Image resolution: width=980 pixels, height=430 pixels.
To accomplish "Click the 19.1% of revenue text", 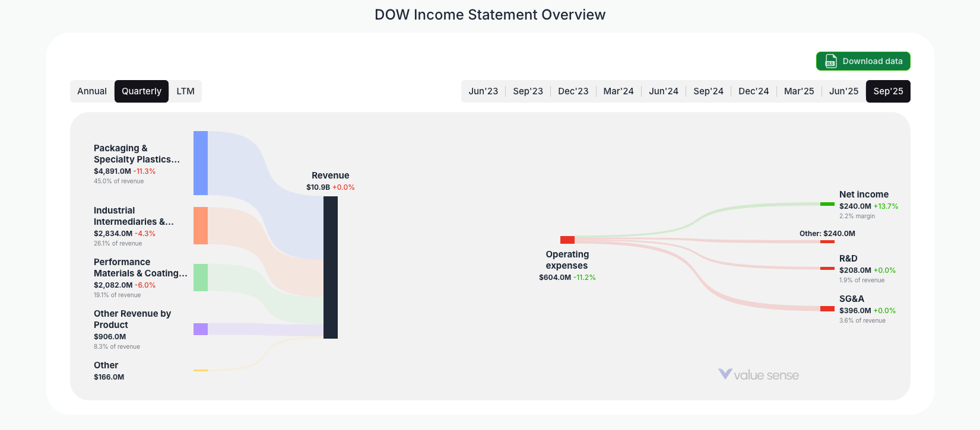I will (118, 295).
